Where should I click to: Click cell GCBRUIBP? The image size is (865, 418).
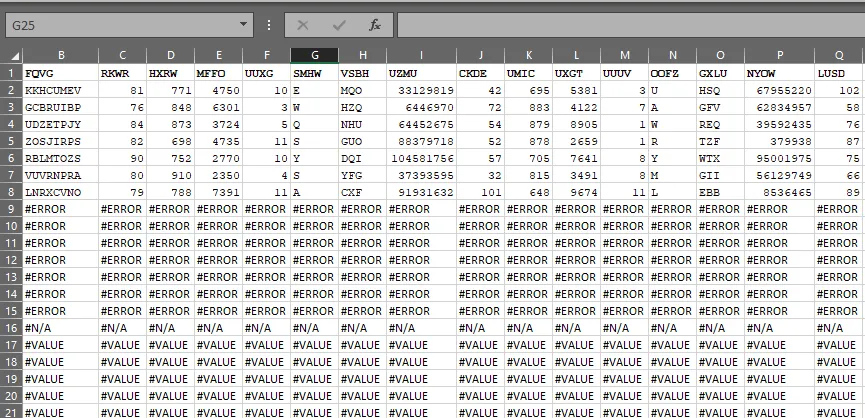point(61,108)
